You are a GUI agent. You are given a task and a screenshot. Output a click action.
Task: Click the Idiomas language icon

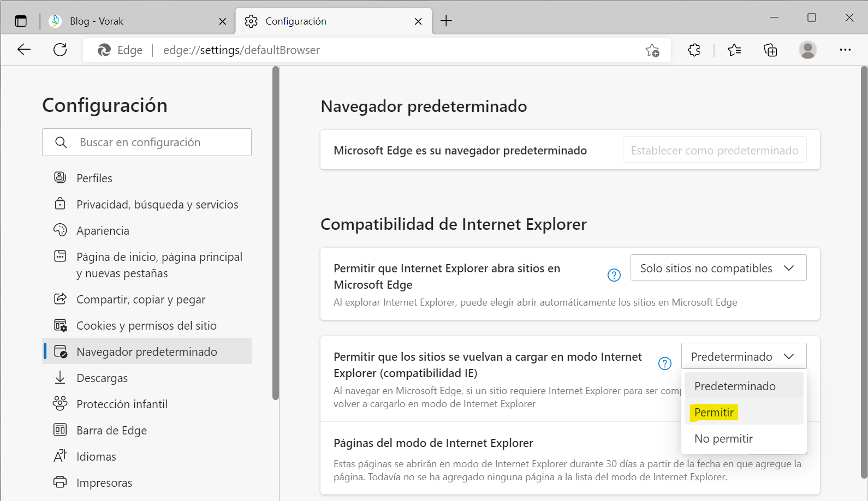point(60,456)
